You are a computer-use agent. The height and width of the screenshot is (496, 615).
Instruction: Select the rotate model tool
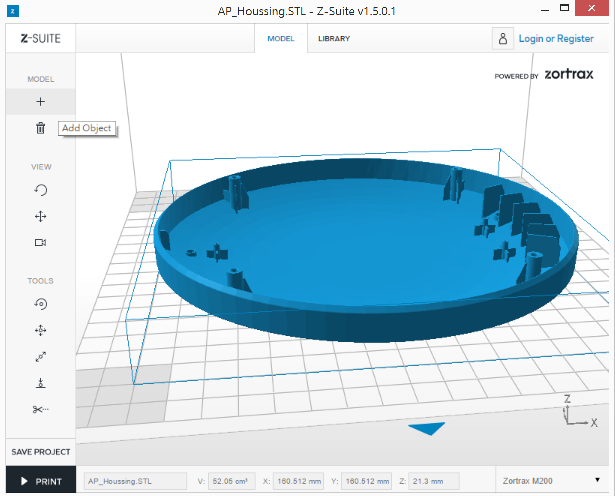[x=40, y=304]
